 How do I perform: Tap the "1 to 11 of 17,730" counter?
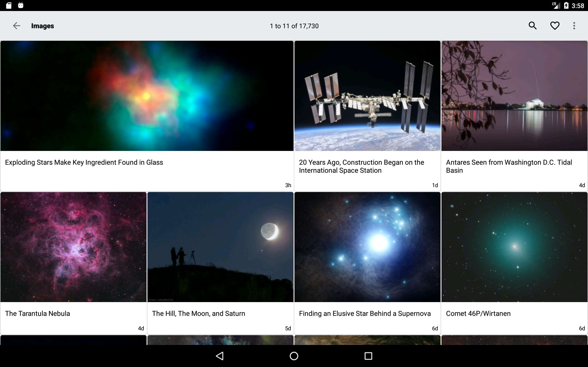[294, 26]
